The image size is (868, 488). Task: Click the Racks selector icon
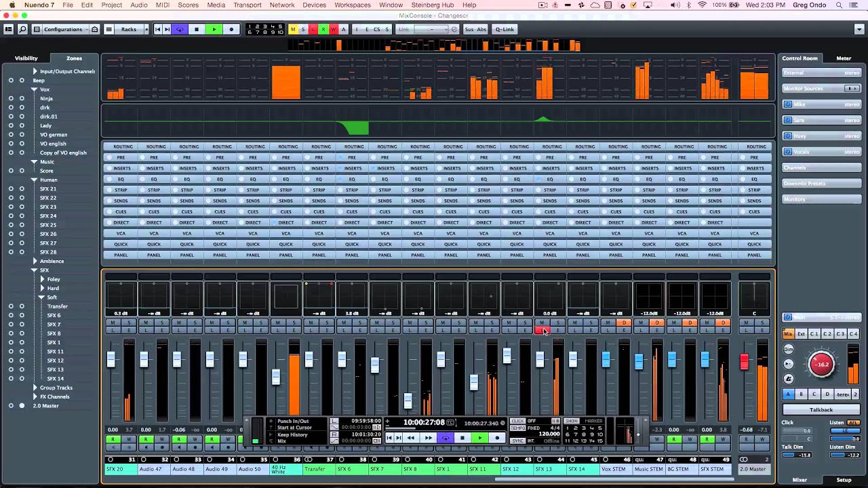click(x=109, y=29)
